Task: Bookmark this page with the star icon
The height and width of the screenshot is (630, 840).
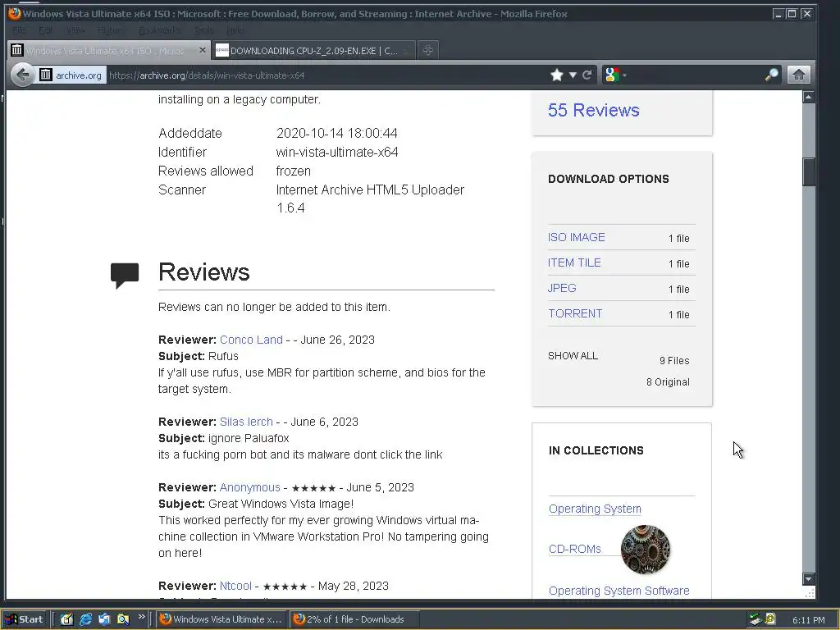Action: 557,75
